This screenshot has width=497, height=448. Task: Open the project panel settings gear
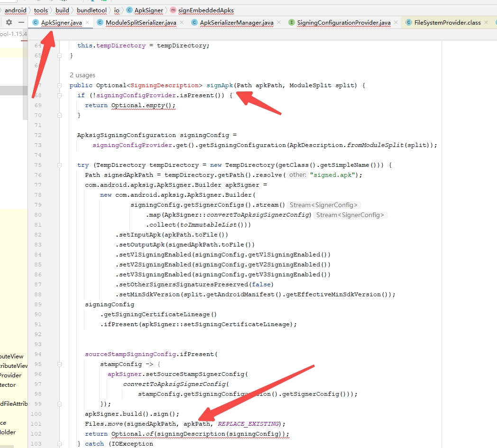tap(9, 22)
